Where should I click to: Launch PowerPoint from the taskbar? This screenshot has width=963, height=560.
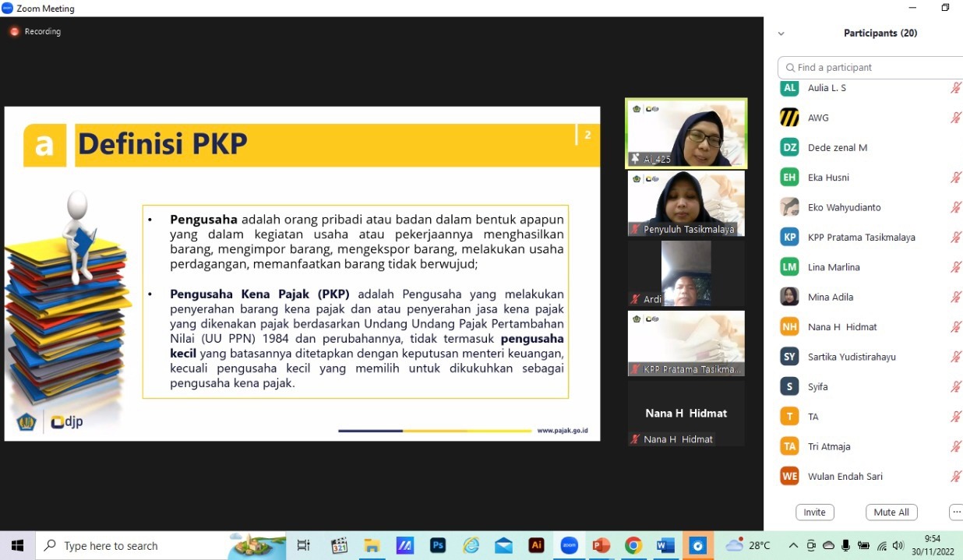coord(601,546)
